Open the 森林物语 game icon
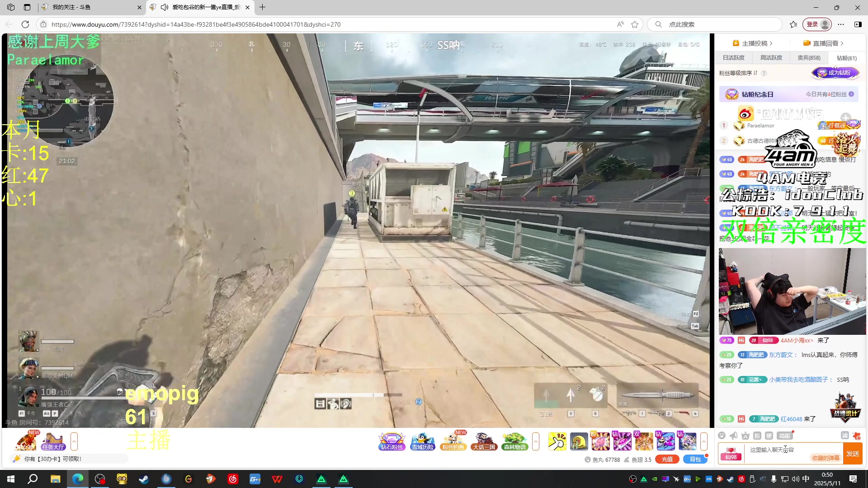The height and width of the screenshot is (488, 868). [515, 441]
